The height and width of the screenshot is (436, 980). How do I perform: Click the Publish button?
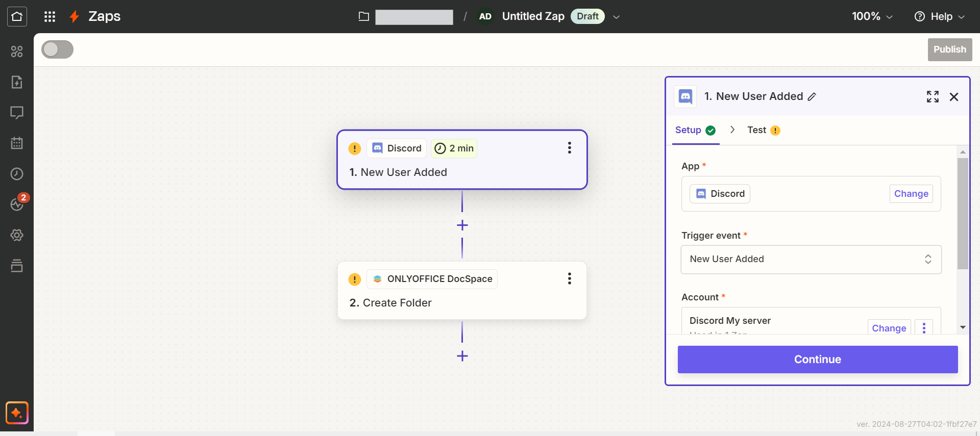pos(950,49)
